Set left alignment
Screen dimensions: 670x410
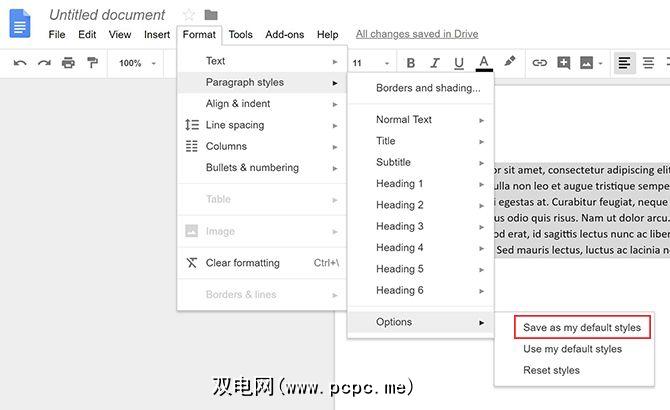624,63
